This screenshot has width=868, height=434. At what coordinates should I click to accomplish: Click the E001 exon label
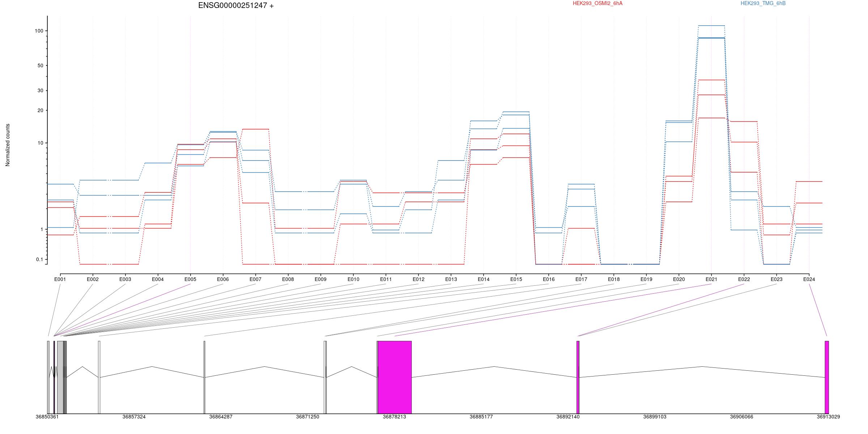(60, 279)
